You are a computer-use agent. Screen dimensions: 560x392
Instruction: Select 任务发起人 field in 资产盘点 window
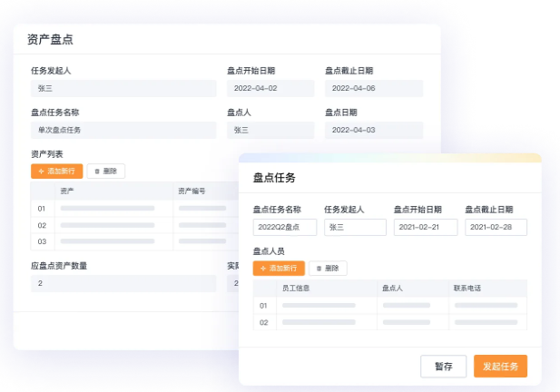point(123,88)
